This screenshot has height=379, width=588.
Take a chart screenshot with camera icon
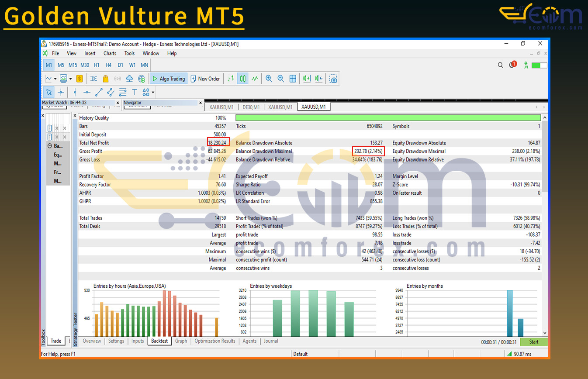[x=333, y=79]
